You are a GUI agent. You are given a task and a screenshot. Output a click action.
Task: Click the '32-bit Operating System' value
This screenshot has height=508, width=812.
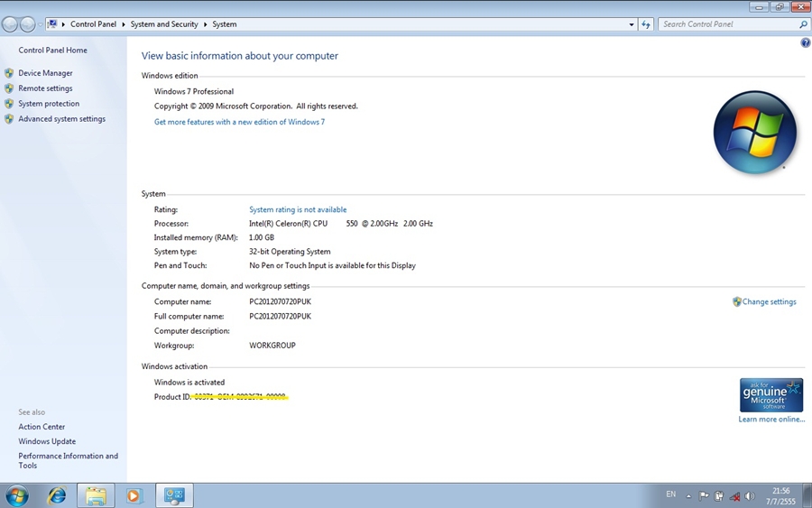tap(290, 251)
